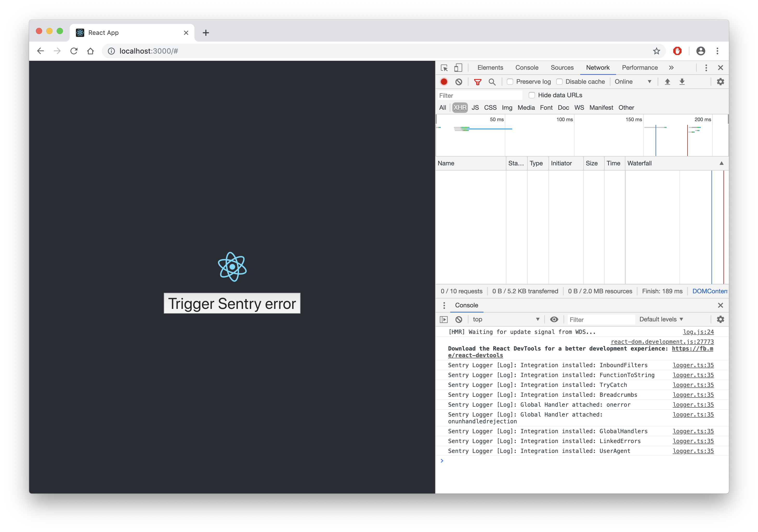Click the red filter funnel icon
This screenshot has height=532, width=758.
click(477, 82)
